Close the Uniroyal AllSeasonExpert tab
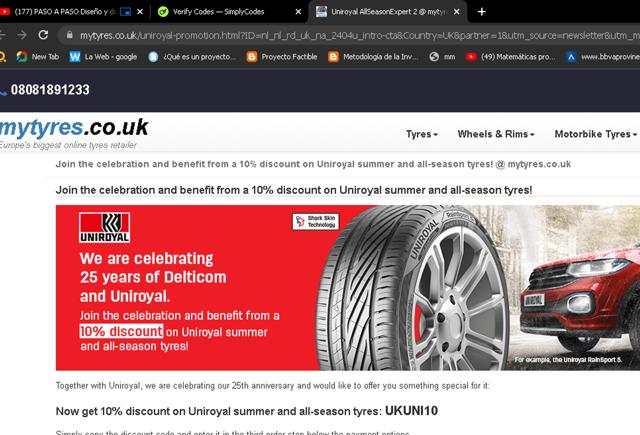The image size is (640, 435). pos(457,12)
